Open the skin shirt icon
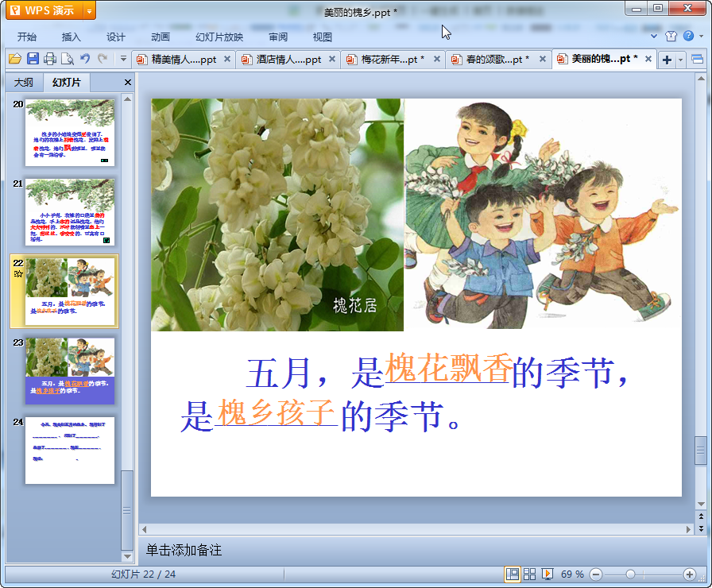 pos(671,36)
